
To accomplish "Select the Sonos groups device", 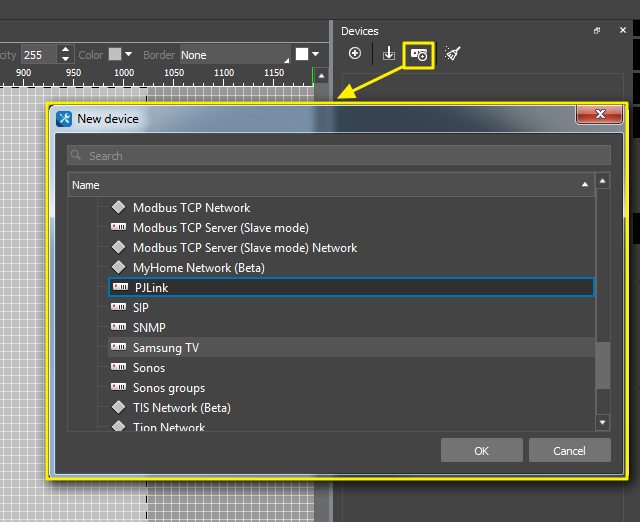I will [168, 388].
